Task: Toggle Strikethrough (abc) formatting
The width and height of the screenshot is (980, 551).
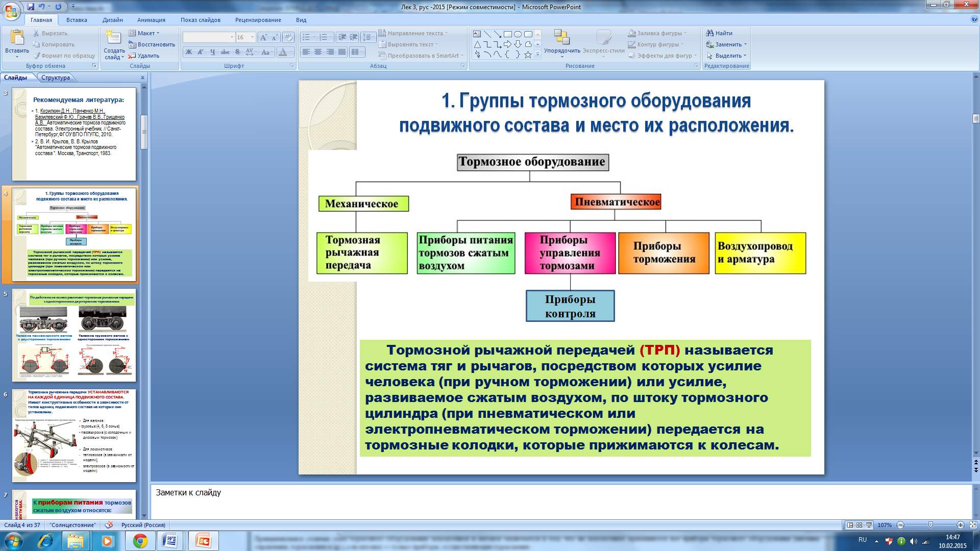Action: pyautogui.click(x=225, y=52)
